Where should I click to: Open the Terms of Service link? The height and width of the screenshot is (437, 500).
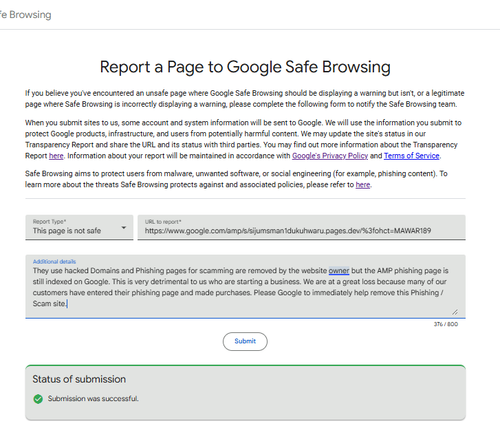point(412,156)
